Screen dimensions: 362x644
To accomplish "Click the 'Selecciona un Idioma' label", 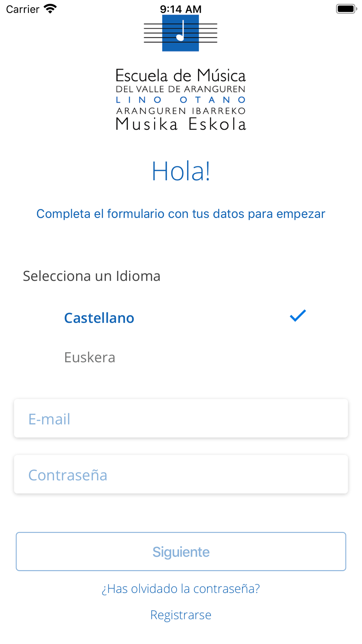I will (92, 276).
